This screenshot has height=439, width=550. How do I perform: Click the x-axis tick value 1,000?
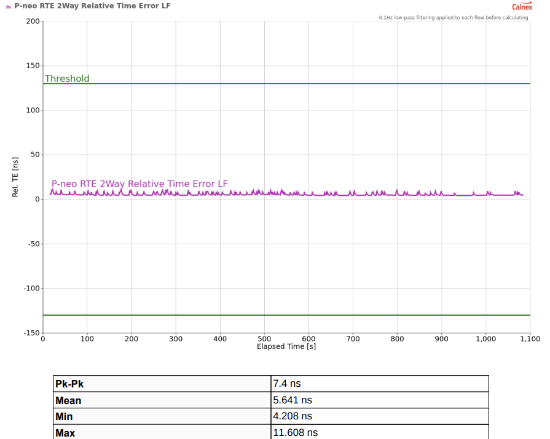[486, 339]
